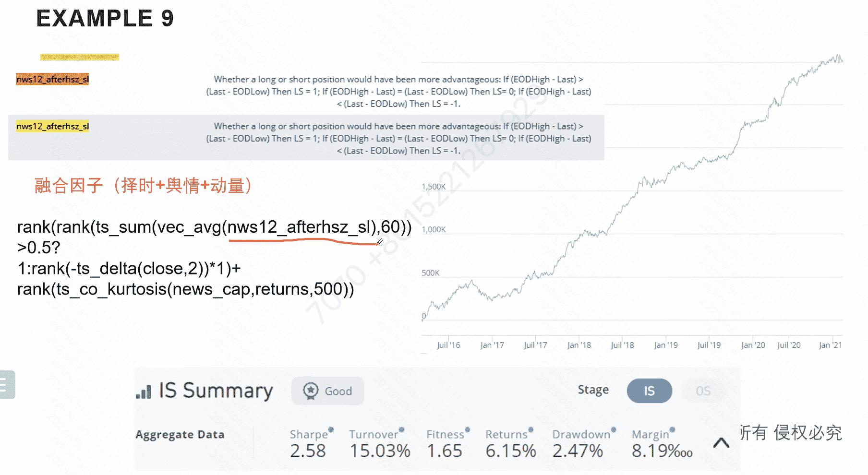
Task: Click the IS stage toggle button
Action: click(x=649, y=391)
